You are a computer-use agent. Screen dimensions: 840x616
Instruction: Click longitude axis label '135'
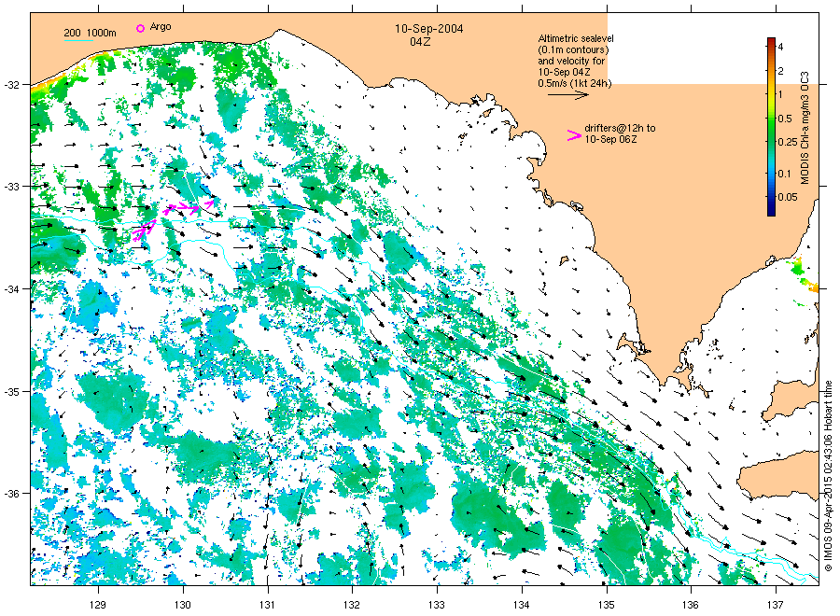(x=607, y=606)
